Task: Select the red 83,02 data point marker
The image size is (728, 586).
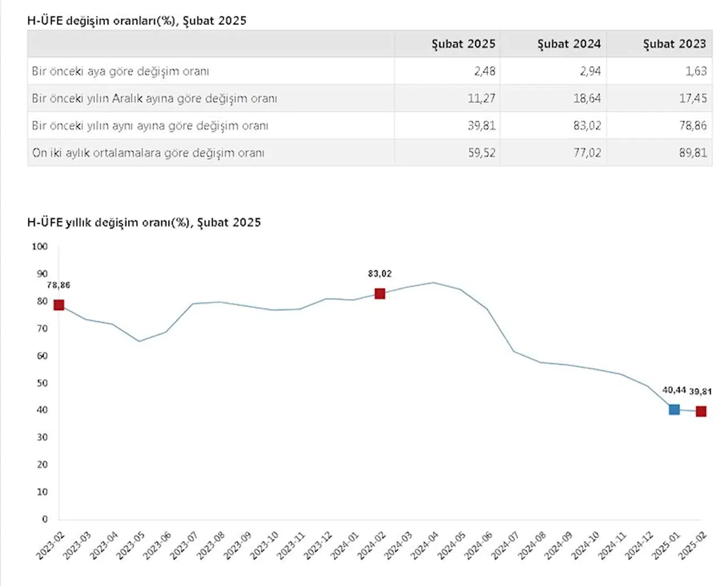Action: click(380, 294)
